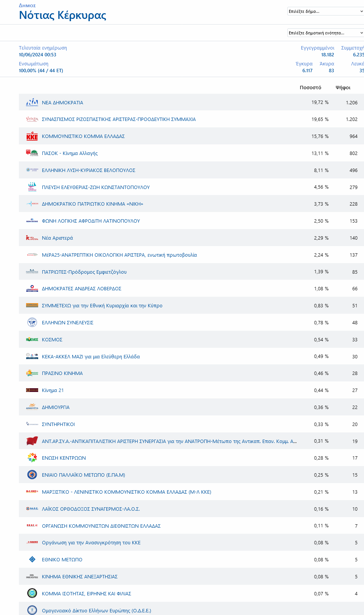The image size is (364, 615).
Task: Click the Νότιας Κέρκυρας municipality heading
Action: coord(63,15)
